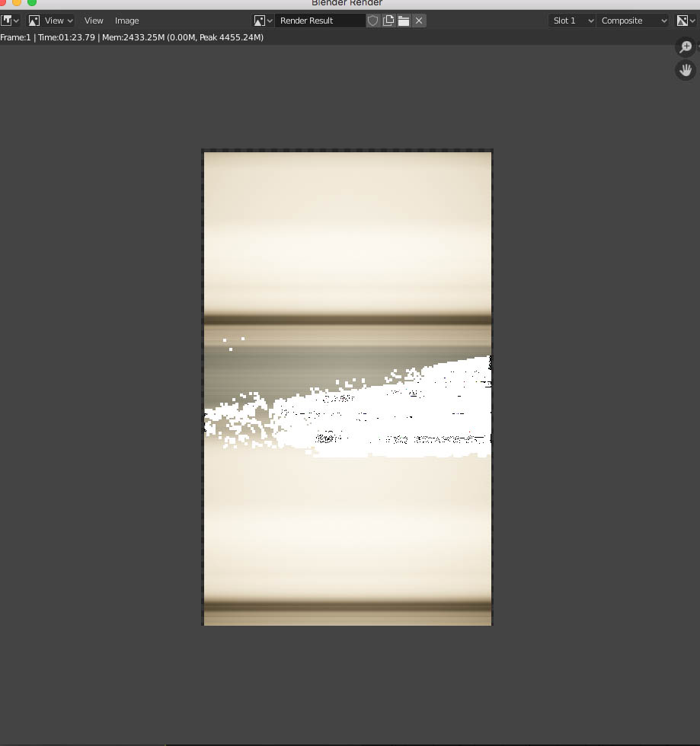Click the zoom magnifier gizmo
This screenshot has height=746, width=700.
click(x=686, y=47)
